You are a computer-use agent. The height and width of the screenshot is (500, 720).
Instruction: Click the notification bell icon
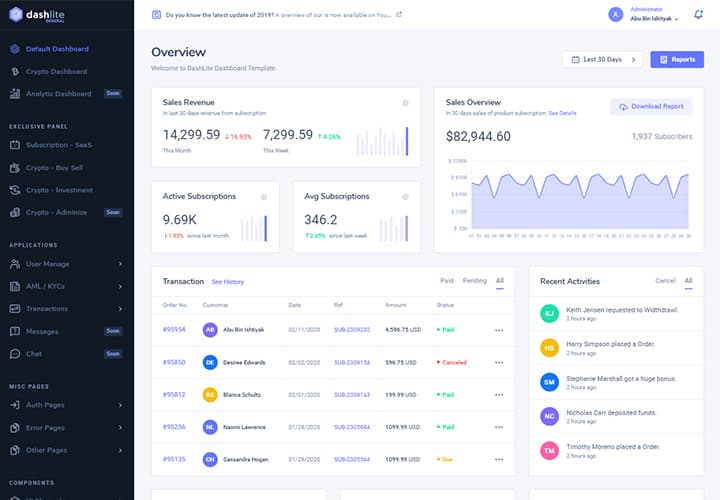pos(698,14)
